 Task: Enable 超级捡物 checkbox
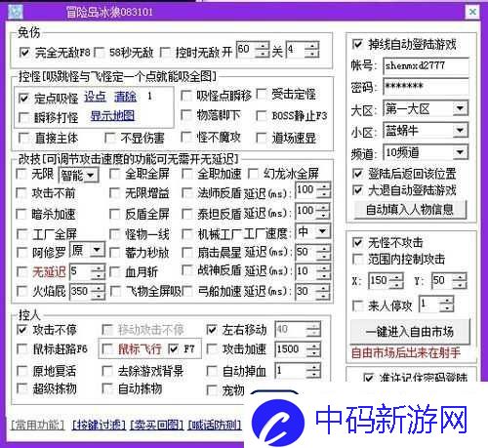(x=21, y=388)
